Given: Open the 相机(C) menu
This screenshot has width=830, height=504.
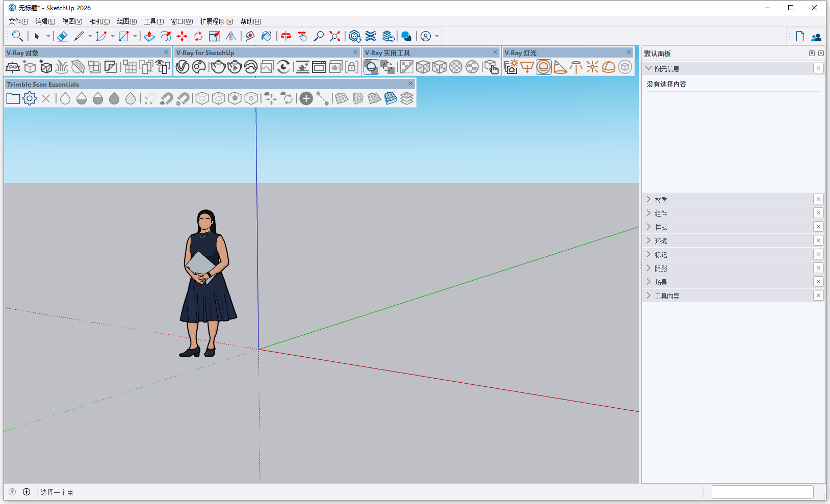Looking at the screenshot, I should pyautogui.click(x=99, y=21).
